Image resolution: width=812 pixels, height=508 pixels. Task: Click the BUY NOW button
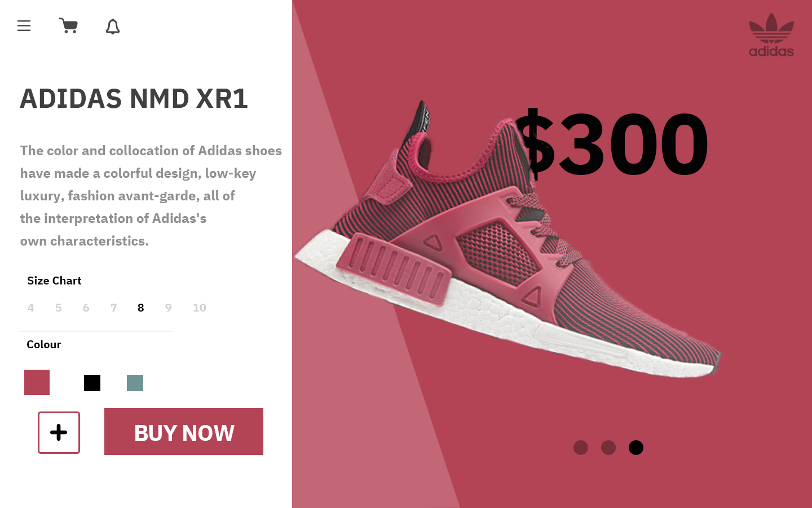[x=184, y=432]
